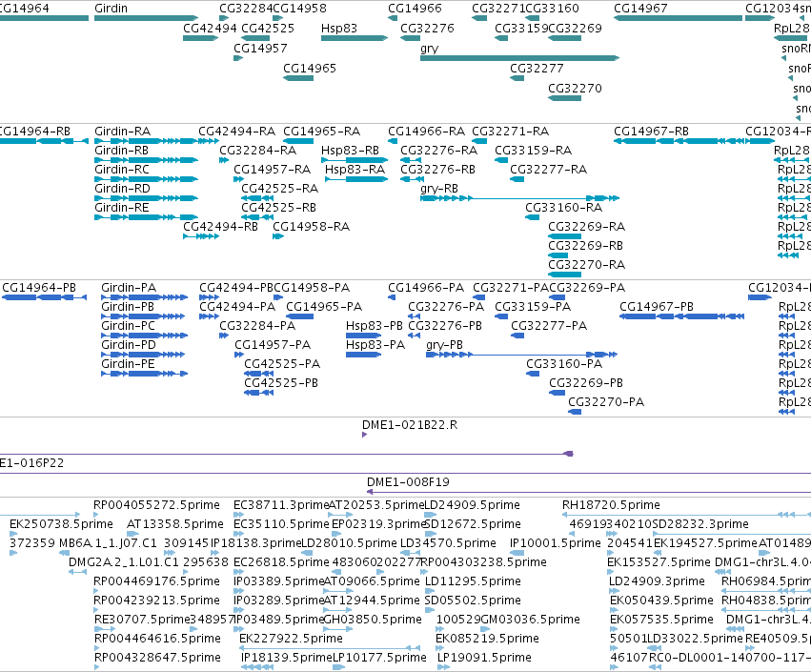Select the CG32277 gene label
811x672 pixels.
tap(537, 69)
